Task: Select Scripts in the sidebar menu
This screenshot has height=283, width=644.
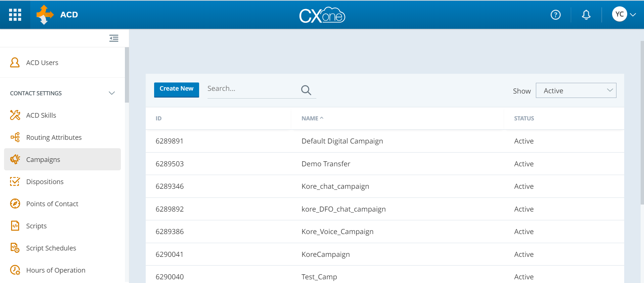Action: click(36, 226)
